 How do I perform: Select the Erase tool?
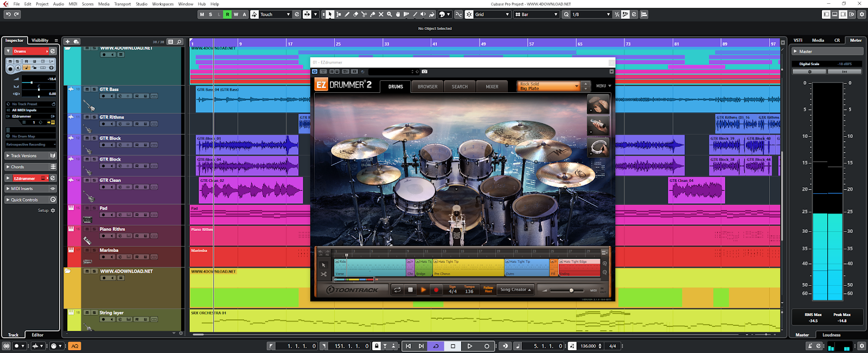356,14
